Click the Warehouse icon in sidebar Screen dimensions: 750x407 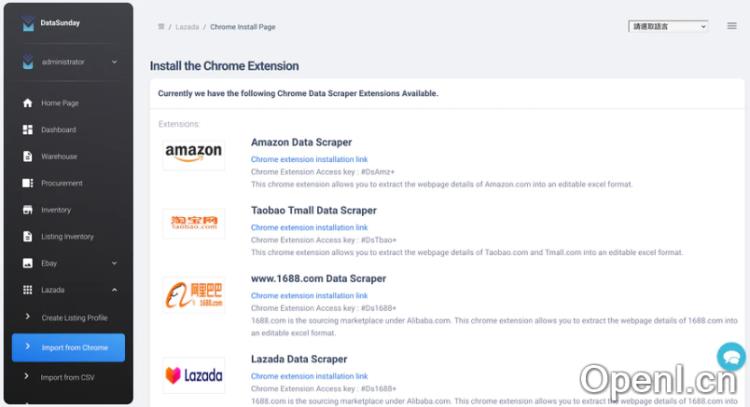(x=28, y=157)
